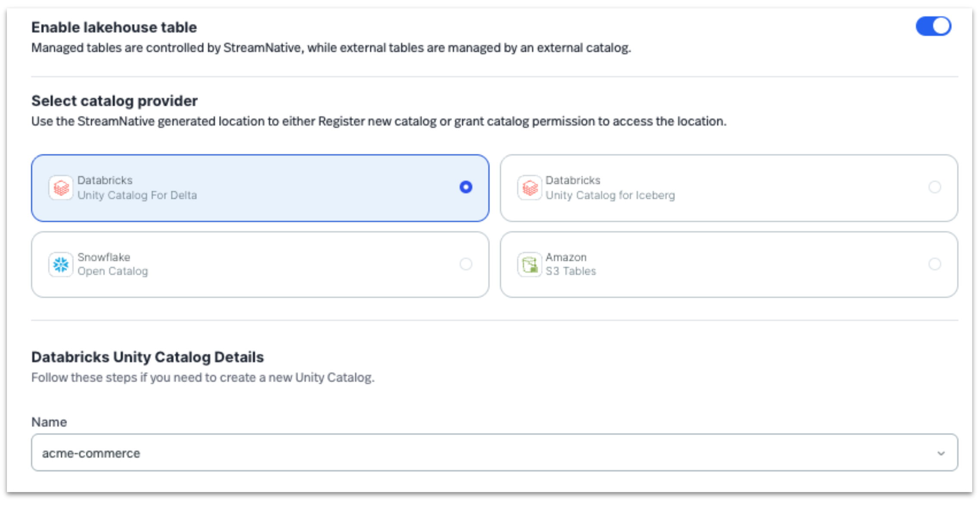980x505 pixels.
Task: Follow the 'Follow these steps' Unity Catalog instructions
Action: click(x=203, y=378)
